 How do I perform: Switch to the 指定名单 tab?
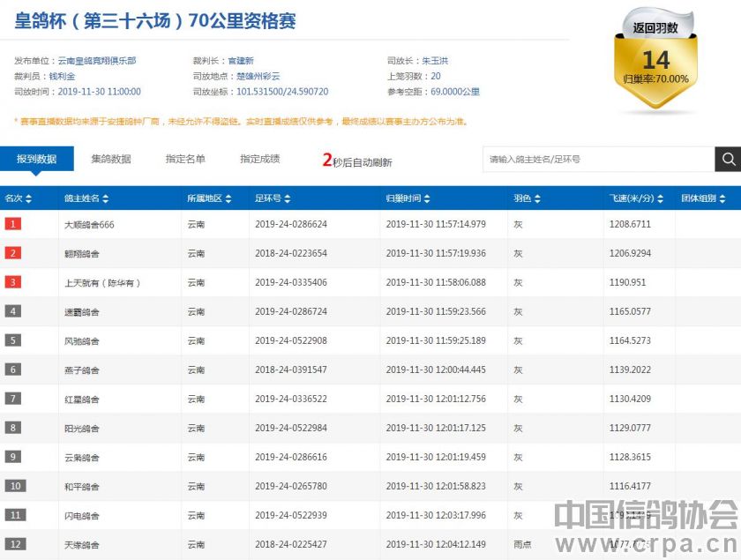185,159
